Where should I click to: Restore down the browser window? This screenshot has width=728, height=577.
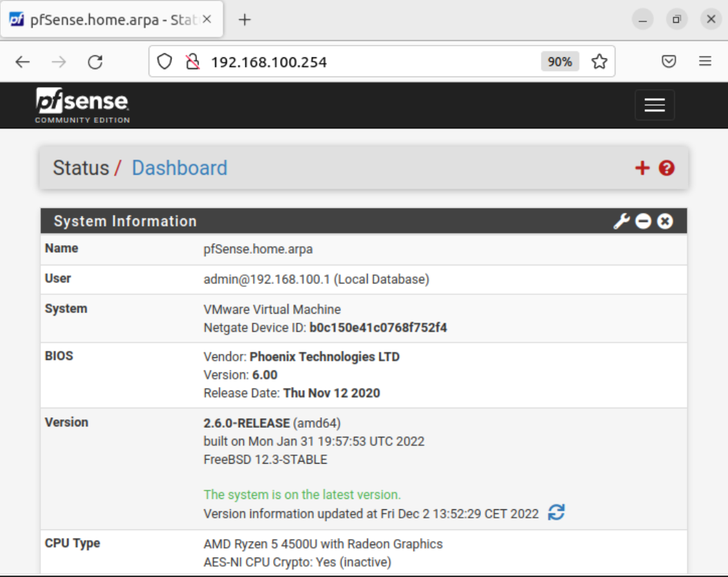point(676,19)
